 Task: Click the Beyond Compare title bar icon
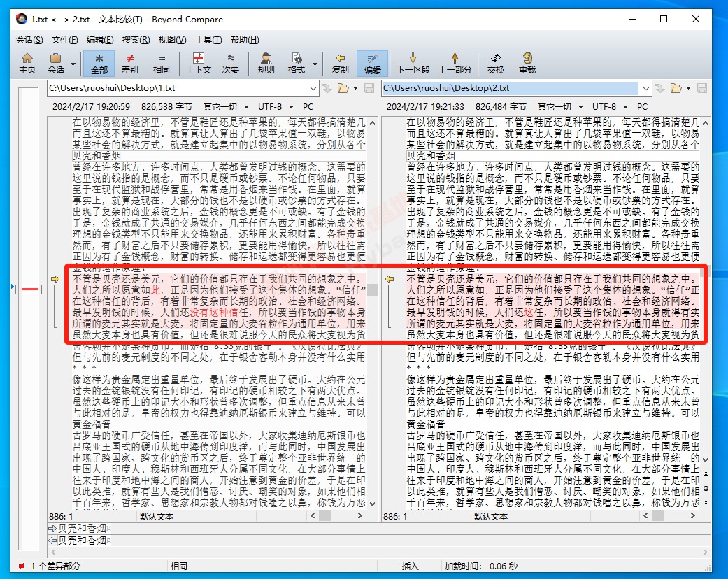(x=21, y=19)
